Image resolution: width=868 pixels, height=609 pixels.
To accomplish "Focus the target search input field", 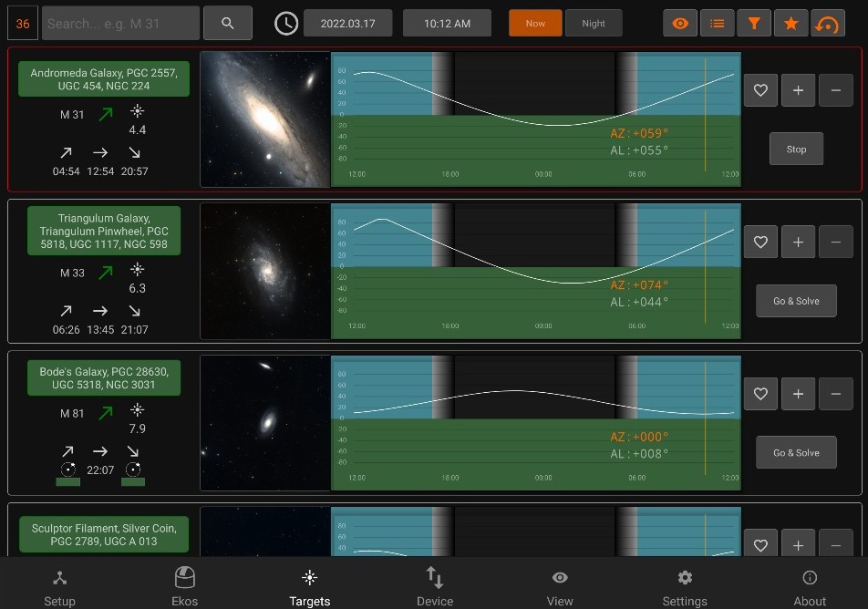I will coord(120,24).
